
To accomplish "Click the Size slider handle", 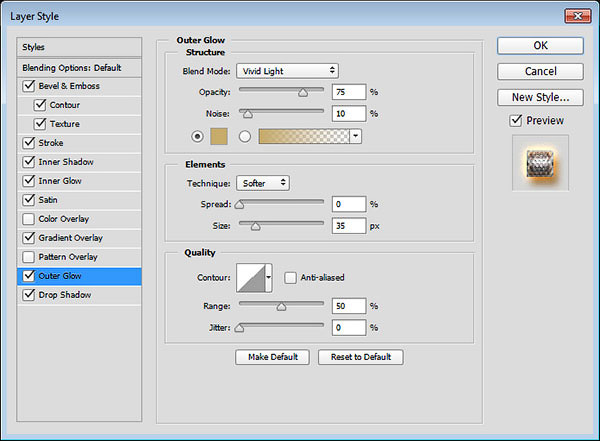I will pos(256,226).
